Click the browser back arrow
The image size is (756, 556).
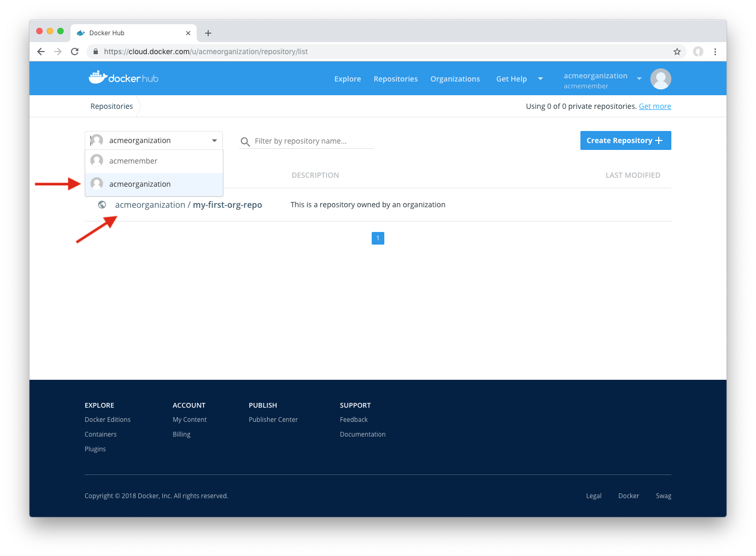(40, 52)
